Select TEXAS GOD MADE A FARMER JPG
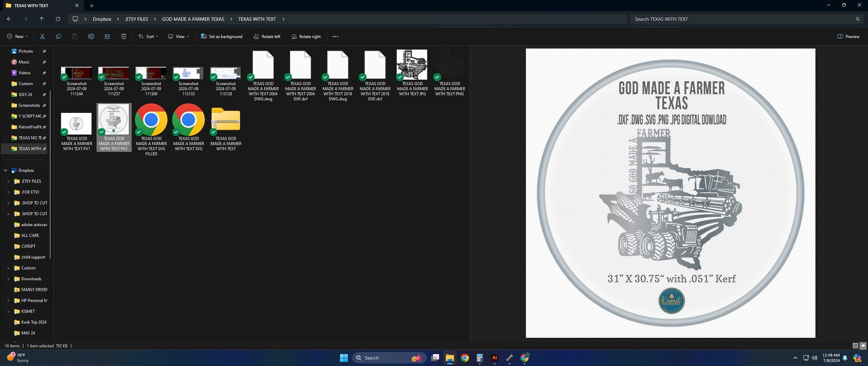This screenshot has width=868, height=366. click(412, 73)
